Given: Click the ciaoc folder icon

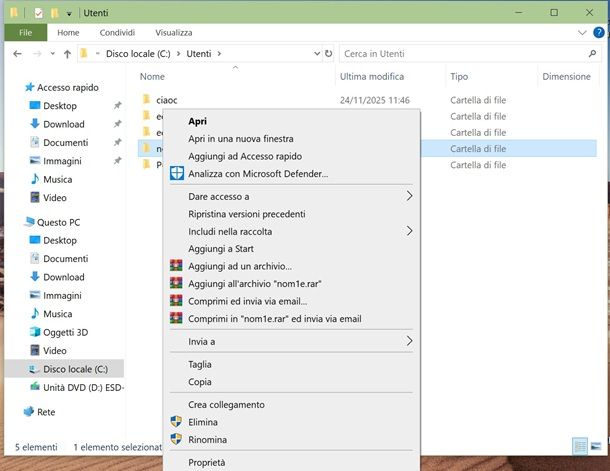Looking at the screenshot, I should 147,100.
